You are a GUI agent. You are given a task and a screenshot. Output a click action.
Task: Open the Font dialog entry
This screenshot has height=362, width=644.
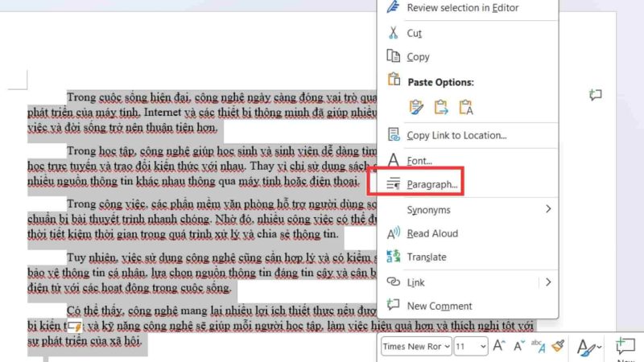click(419, 160)
